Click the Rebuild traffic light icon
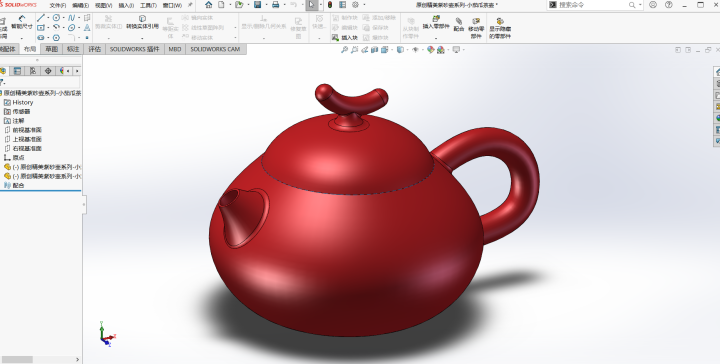This screenshot has width=720, height=364. click(330, 5)
